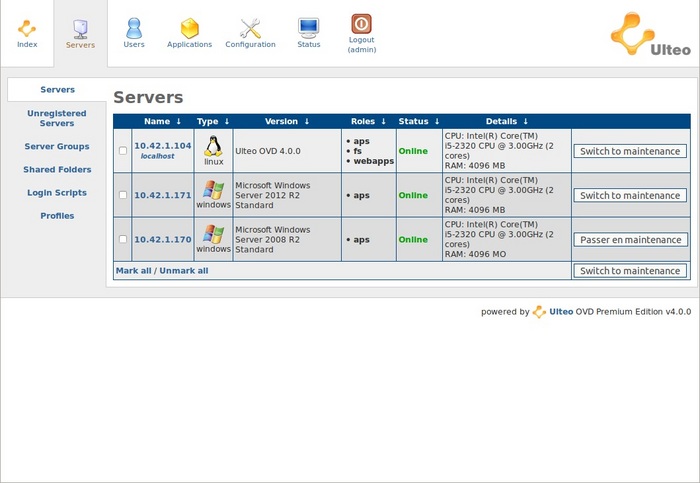Open the Applications cube icon

(189, 28)
